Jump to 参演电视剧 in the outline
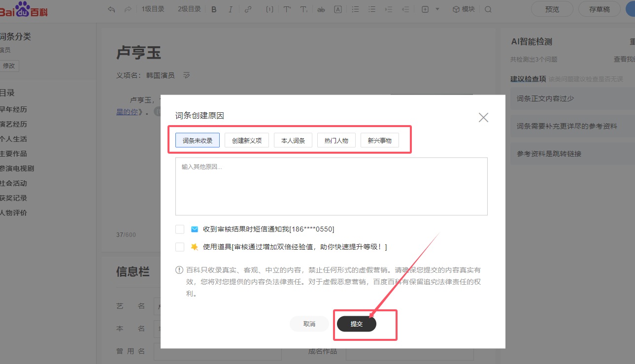Image resolution: width=635 pixels, height=364 pixels. point(17,168)
